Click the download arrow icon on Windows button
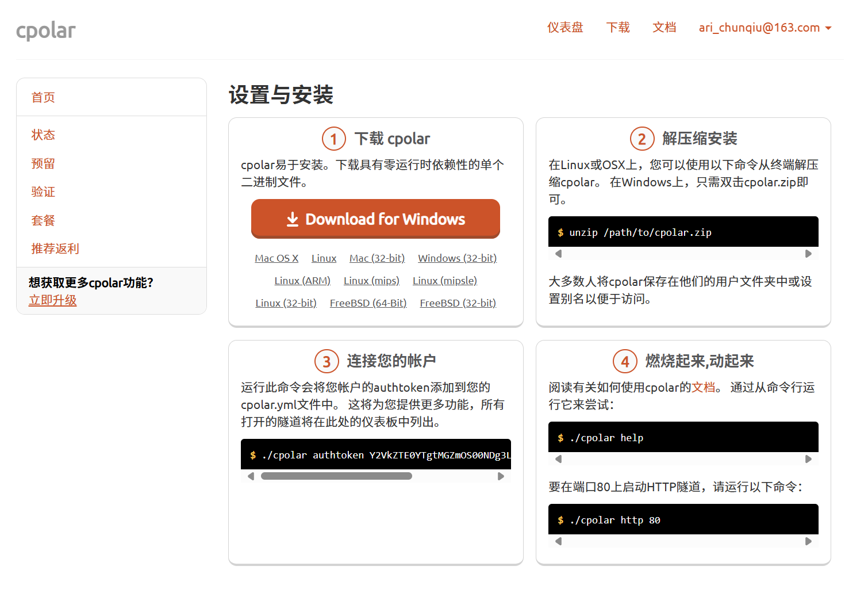This screenshot has width=868, height=589. coord(293,219)
